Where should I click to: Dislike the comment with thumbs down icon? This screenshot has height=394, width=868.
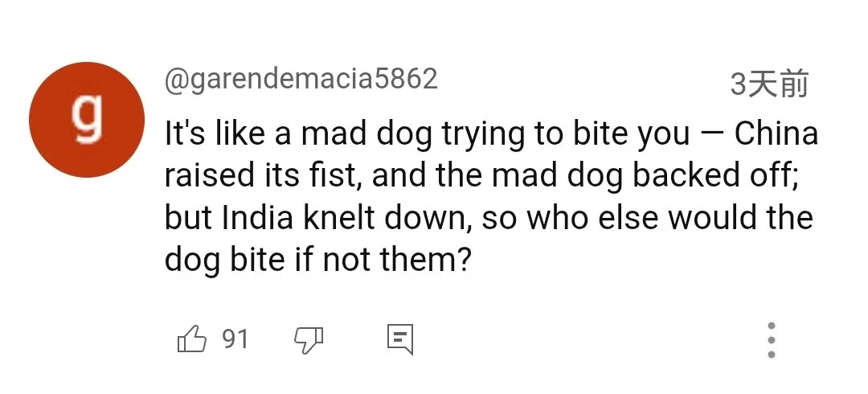(308, 339)
